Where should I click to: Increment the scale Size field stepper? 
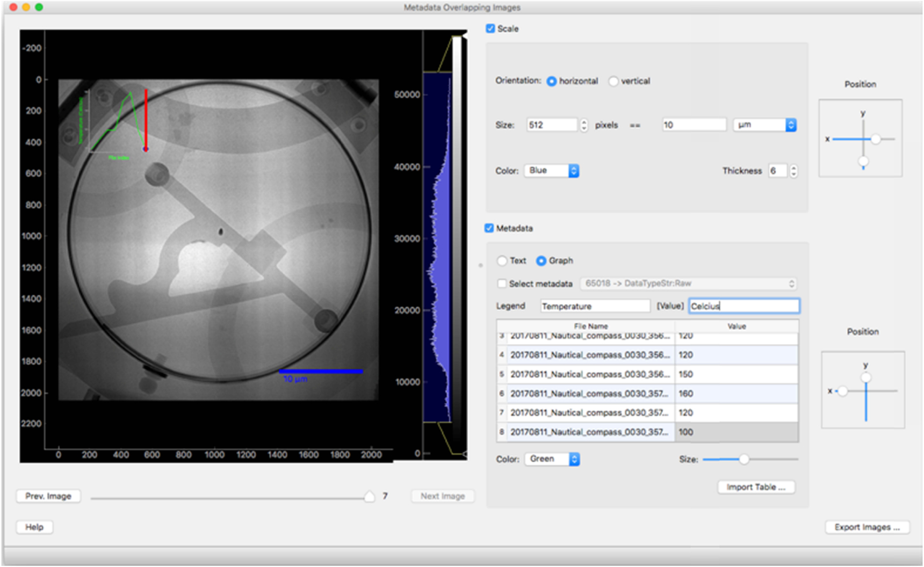coord(583,121)
